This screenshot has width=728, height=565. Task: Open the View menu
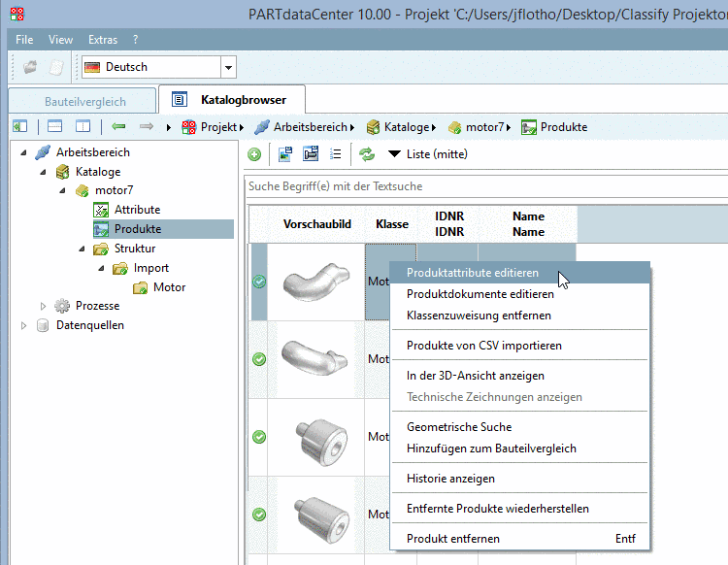click(60, 40)
